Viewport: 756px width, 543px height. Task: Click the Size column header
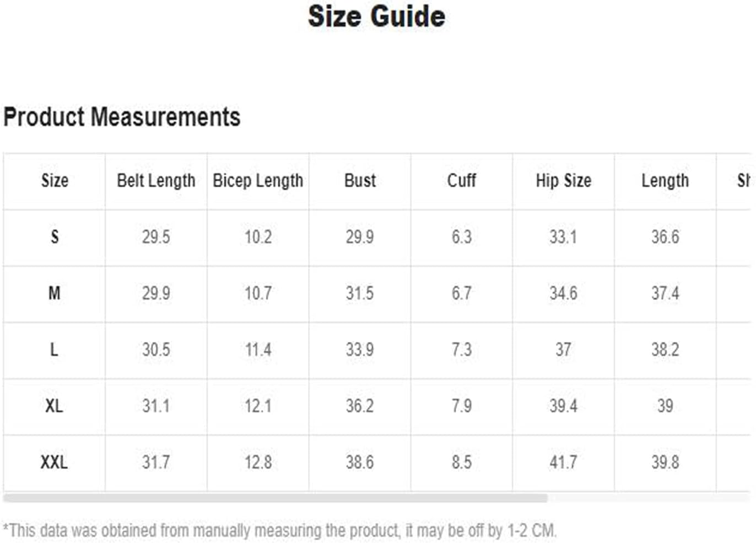55,181
